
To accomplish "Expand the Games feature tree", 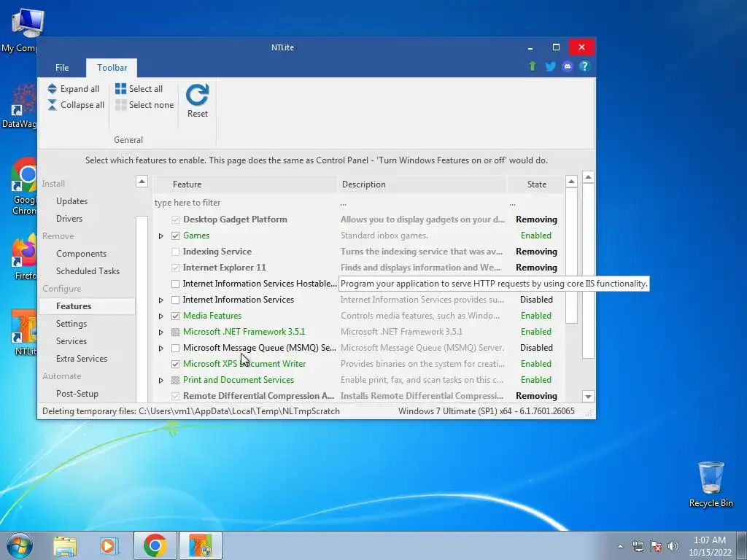I will [x=161, y=236].
